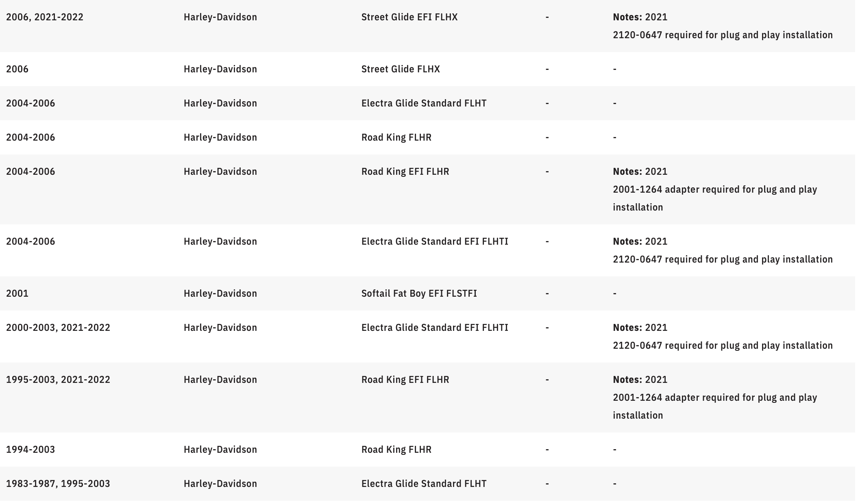Select year cell 1994-2003
Screen dimensions: 858x504
[30, 450]
